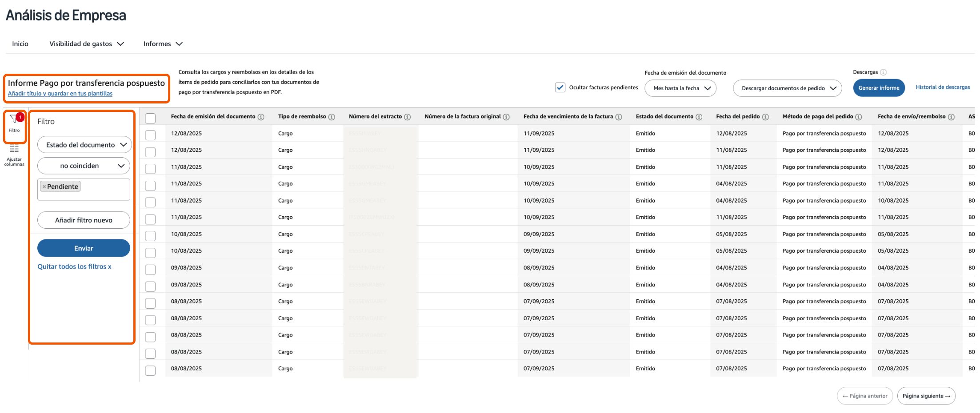Click info icon beside Fecha de emisión del documento
This screenshot has width=980, height=413.
[x=261, y=116]
